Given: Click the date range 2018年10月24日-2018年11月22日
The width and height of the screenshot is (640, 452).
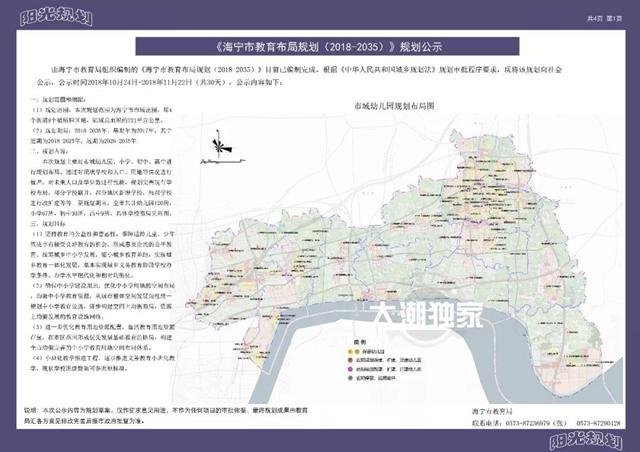Looking at the screenshot, I should click(x=139, y=82).
